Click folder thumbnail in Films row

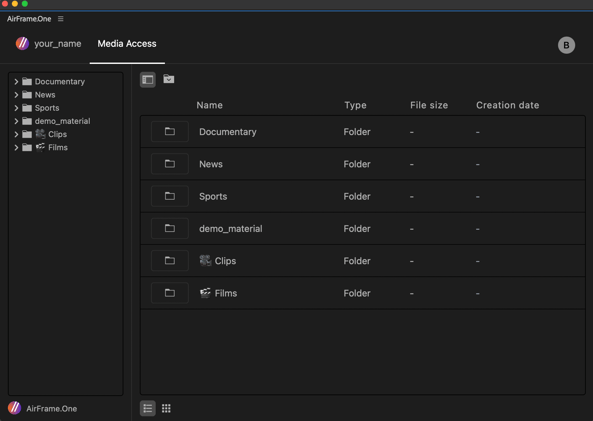[x=170, y=293]
